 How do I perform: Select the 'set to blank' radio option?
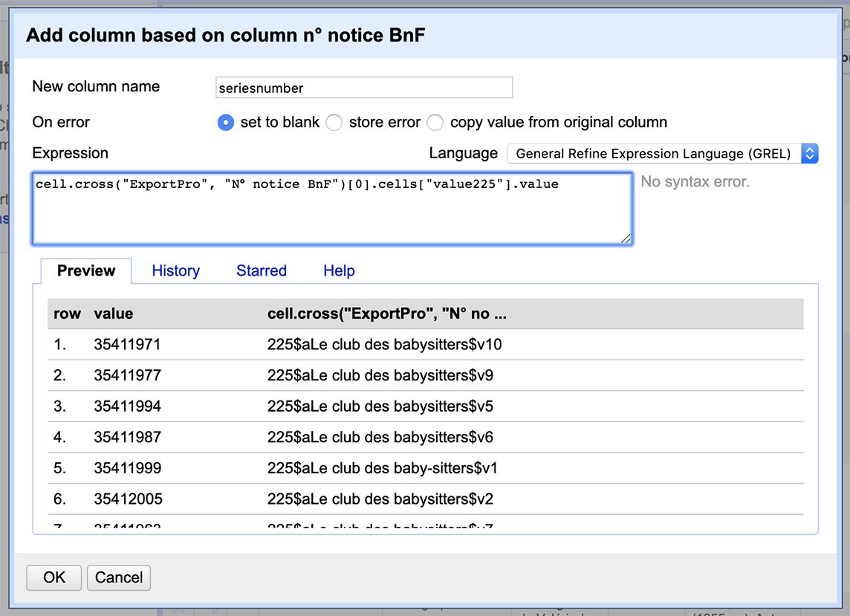226,123
